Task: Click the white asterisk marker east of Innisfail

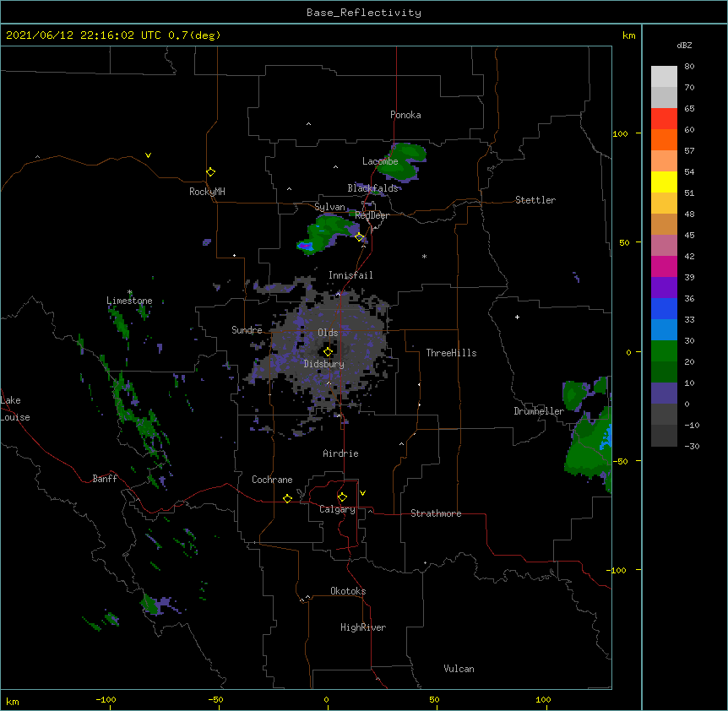Action: tap(424, 256)
